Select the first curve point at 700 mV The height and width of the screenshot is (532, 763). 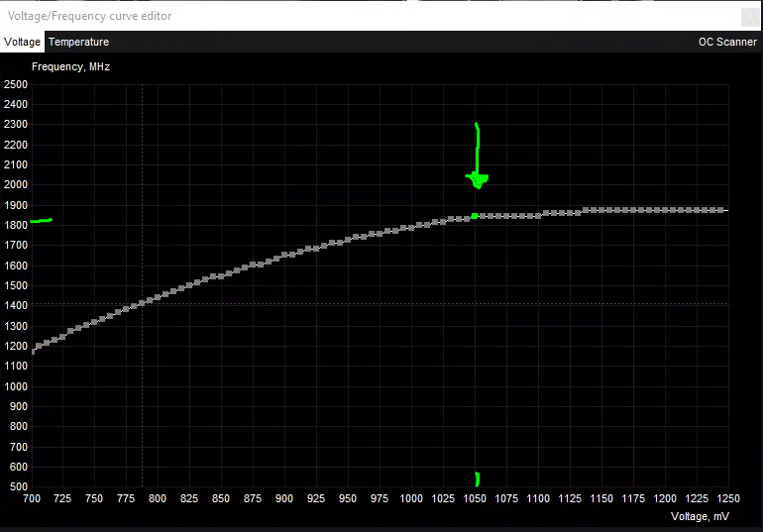coord(33,351)
